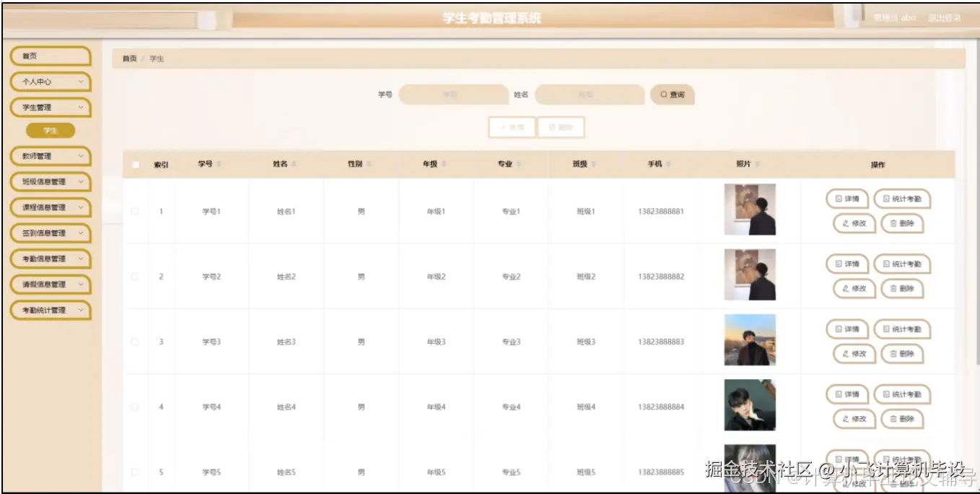
Task: Expand the 考勤信息管理 sidebar menu
Action: [x=51, y=259]
